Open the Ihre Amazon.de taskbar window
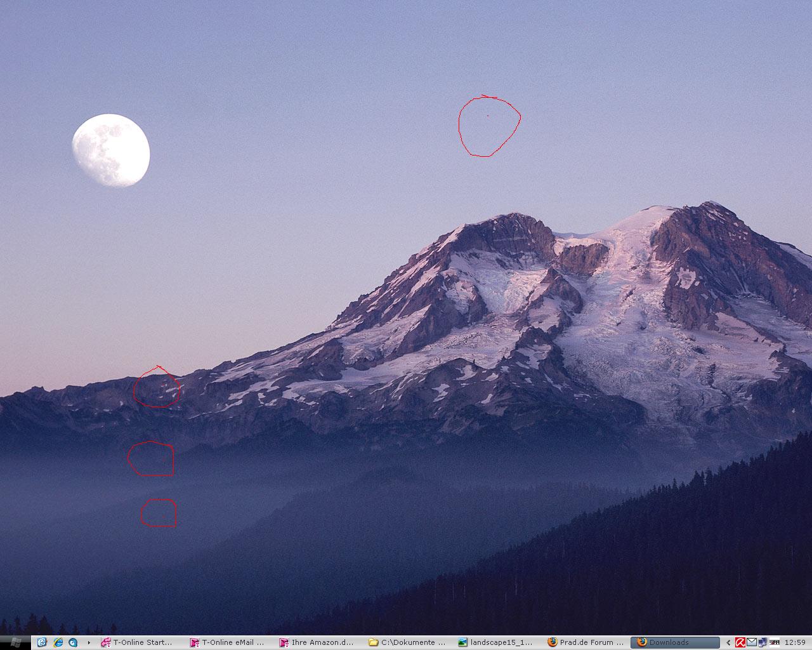The width and height of the screenshot is (812, 650). click(318, 642)
